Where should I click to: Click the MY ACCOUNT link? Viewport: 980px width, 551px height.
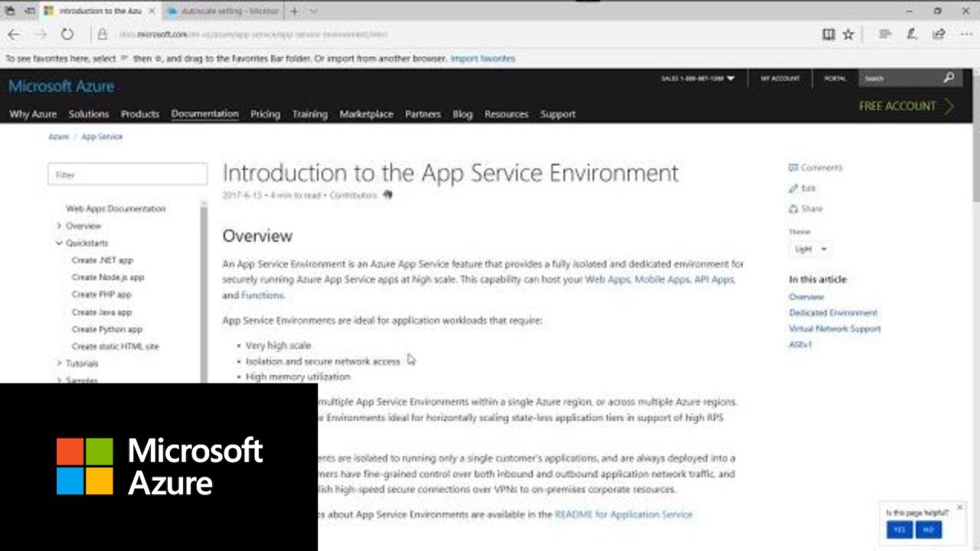click(x=779, y=78)
